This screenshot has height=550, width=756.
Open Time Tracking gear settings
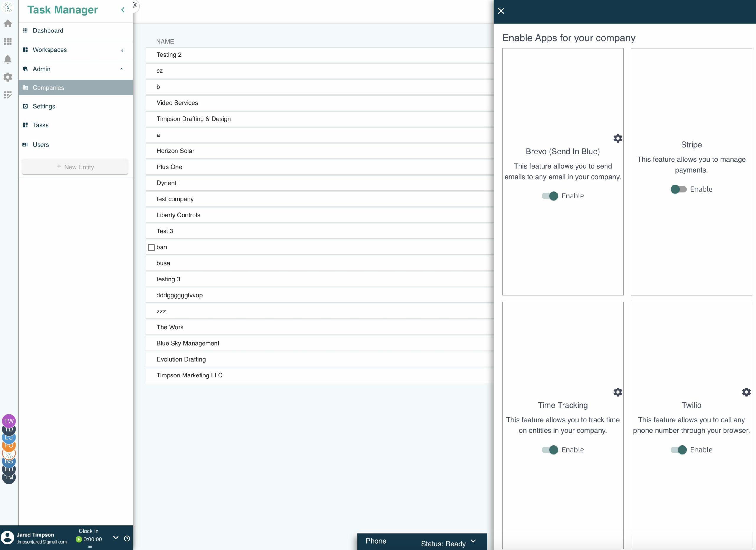(x=618, y=392)
